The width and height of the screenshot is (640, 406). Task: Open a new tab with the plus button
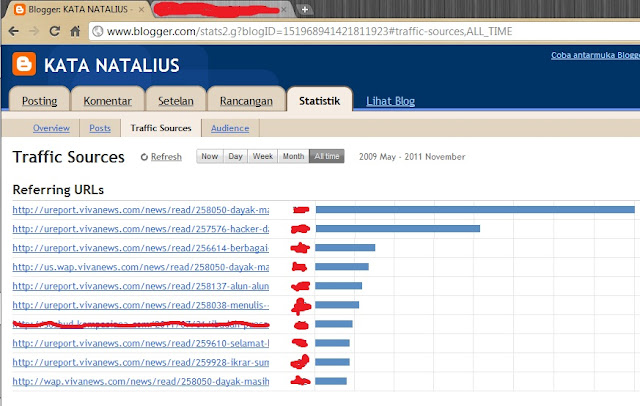pyautogui.click(x=304, y=9)
